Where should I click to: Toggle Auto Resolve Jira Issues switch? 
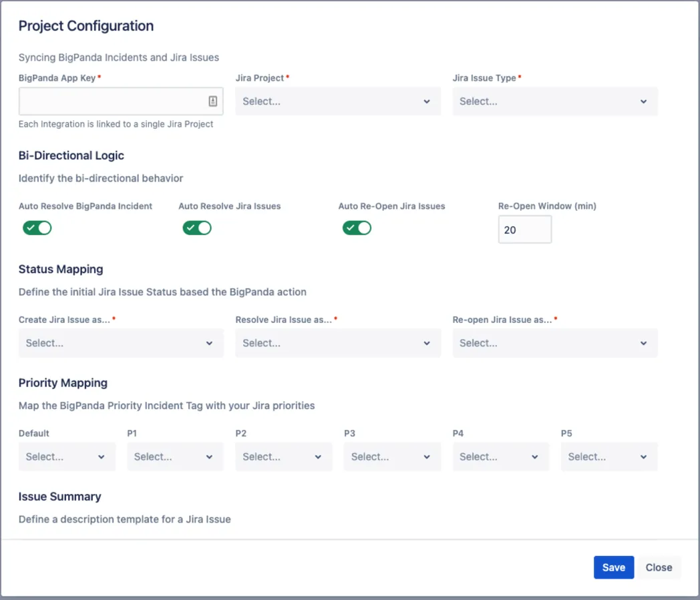coord(197,228)
